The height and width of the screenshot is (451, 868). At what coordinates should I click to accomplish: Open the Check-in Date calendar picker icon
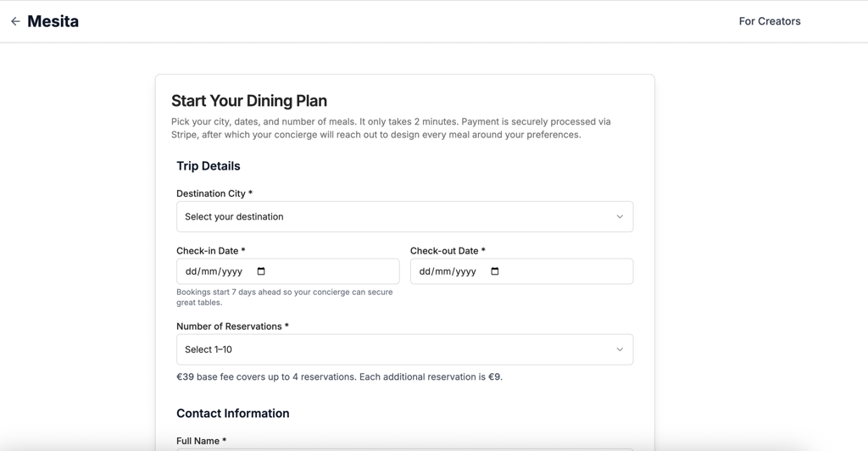pos(261,271)
